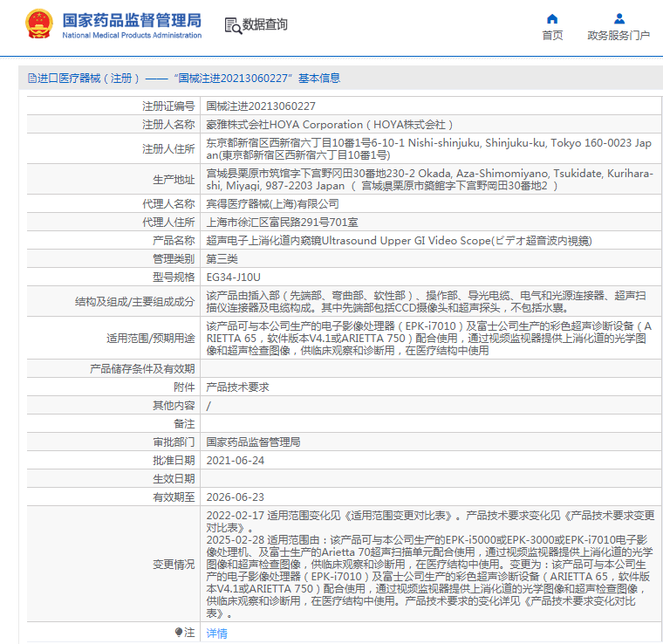The height and width of the screenshot is (644, 663).
Task: Click the 注册证编号 label
Action: [168, 106]
